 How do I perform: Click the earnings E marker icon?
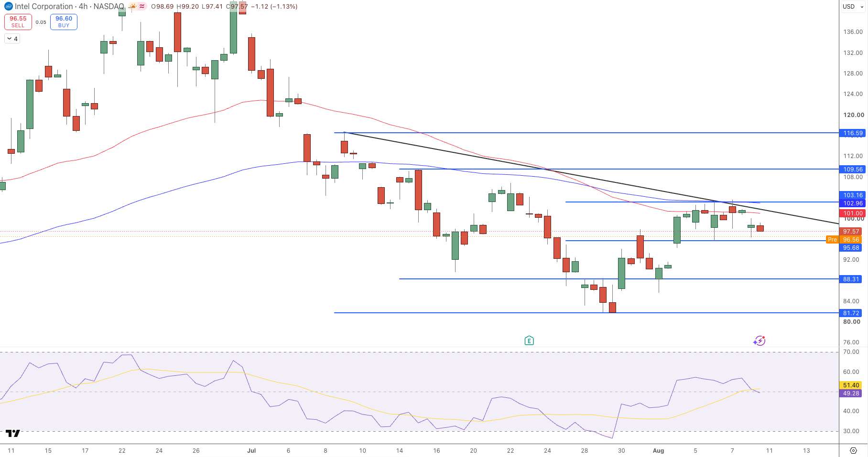click(x=529, y=340)
